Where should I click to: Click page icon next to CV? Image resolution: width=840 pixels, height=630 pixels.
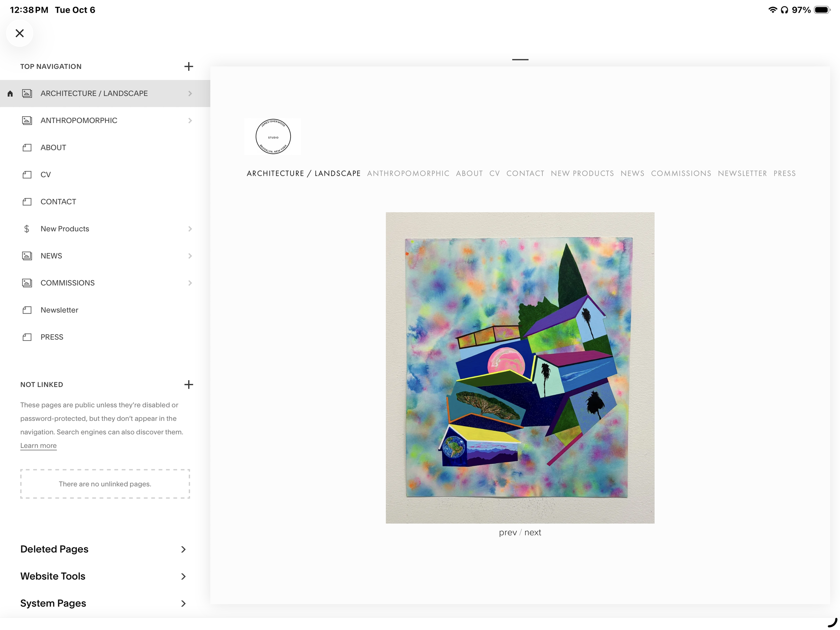pyautogui.click(x=27, y=174)
